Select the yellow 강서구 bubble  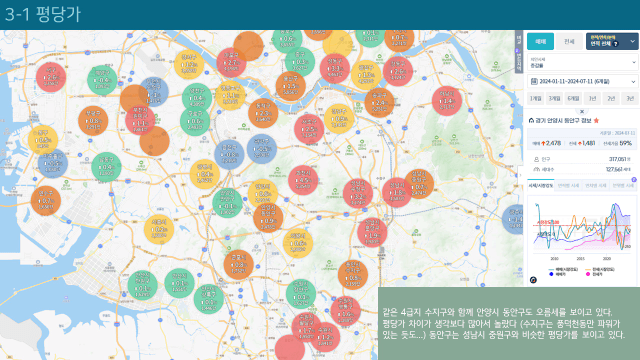pyautogui.click(x=189, y=64)
